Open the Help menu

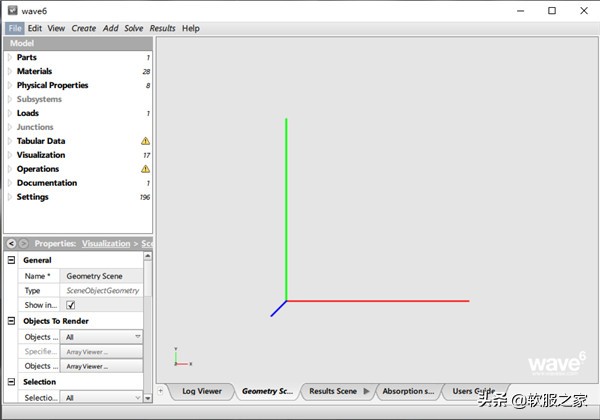click(x=191, y=28)
